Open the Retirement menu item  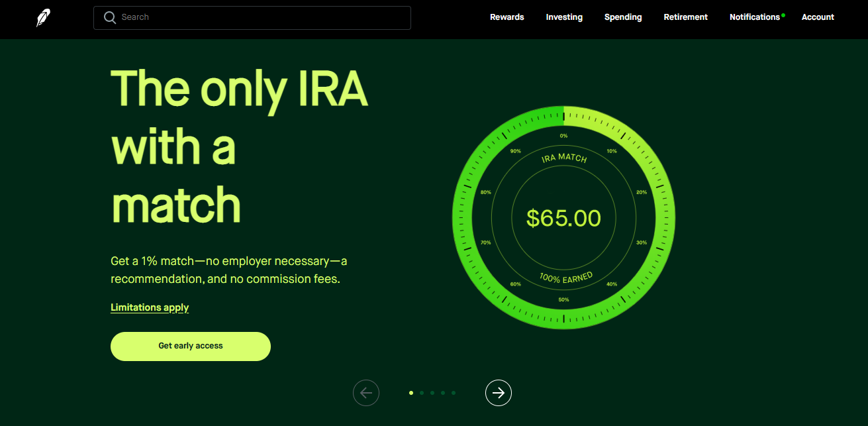tap(686, 17)
